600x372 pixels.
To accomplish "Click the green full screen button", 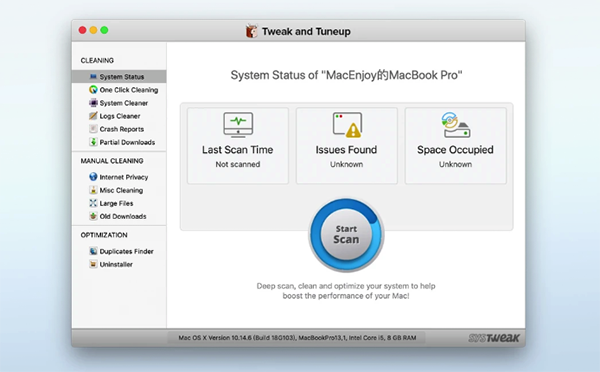I will [x=104, y=30].
